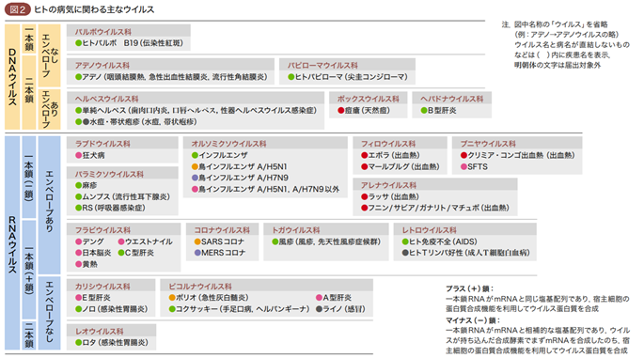
Task: Click the オルソミクソウイルス科 heading
Action: click(x=228, y=144)
